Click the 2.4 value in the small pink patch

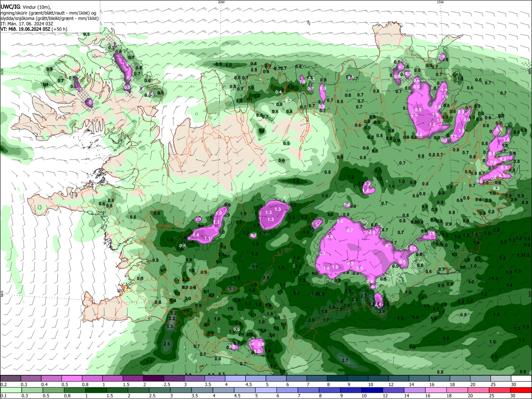coord(378,305)
